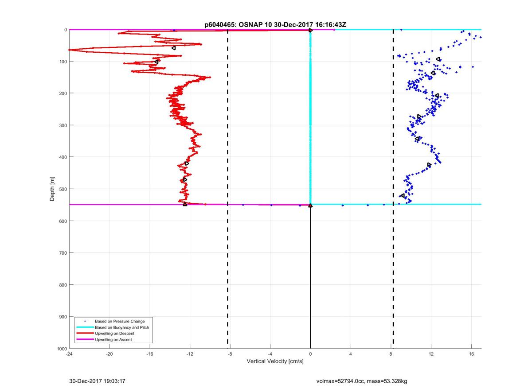
Task: Click the positive 8 velocity tick label
Action: click(x=391, y=354)
